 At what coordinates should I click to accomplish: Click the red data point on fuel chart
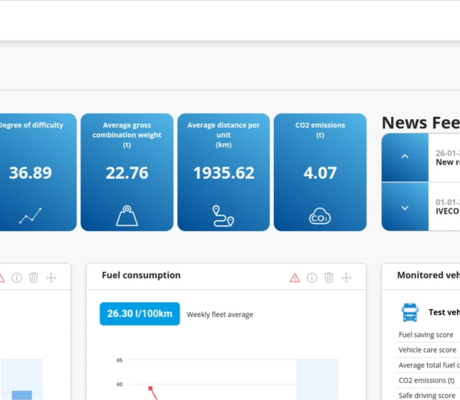tap(150, 388)
